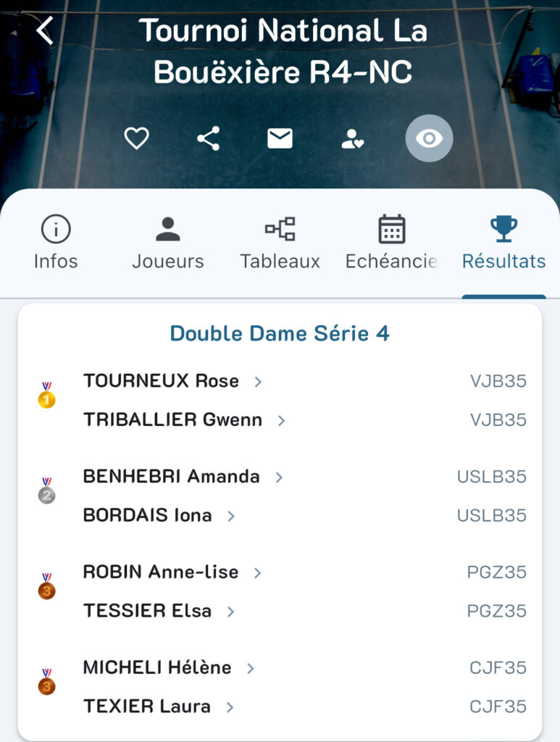Screen dimensions: 560x742
Task: Click the silver medal second place icon
Action: [x=46, y=491]
